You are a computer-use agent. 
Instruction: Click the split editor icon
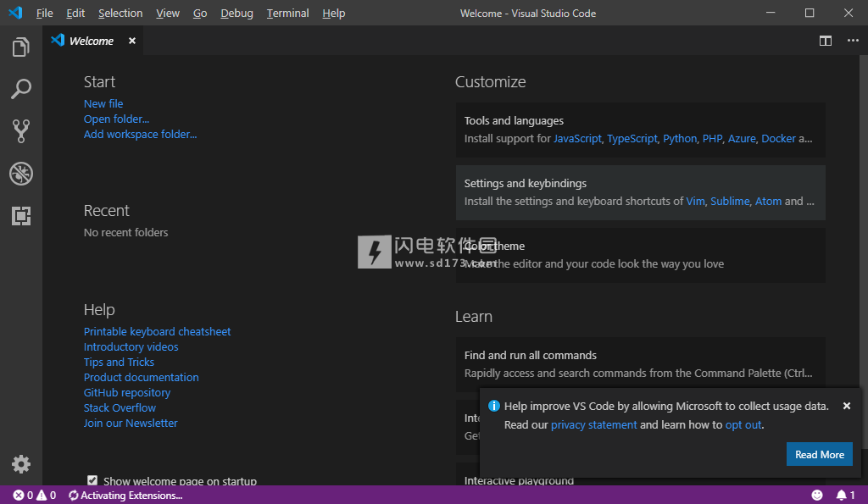tap(826, 41)
